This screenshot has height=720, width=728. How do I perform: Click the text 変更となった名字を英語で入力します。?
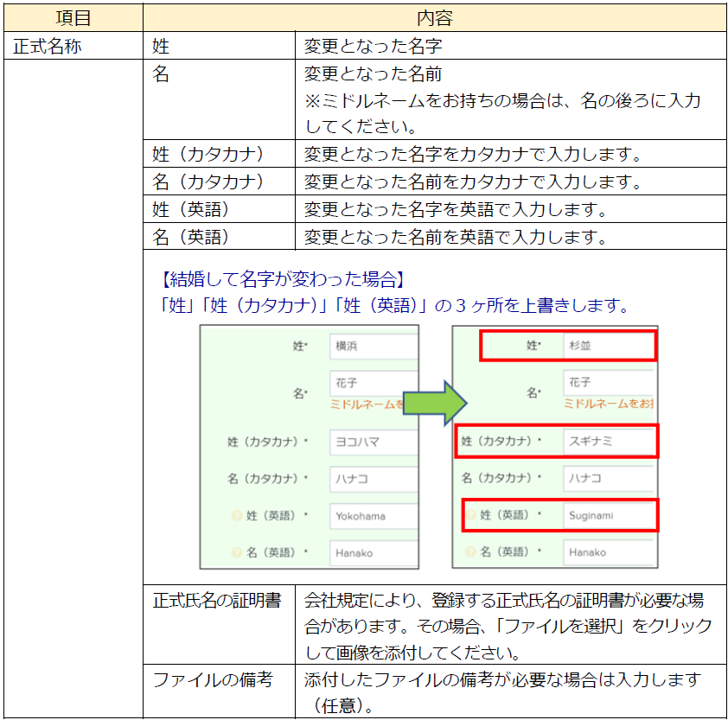coord(456,209)
